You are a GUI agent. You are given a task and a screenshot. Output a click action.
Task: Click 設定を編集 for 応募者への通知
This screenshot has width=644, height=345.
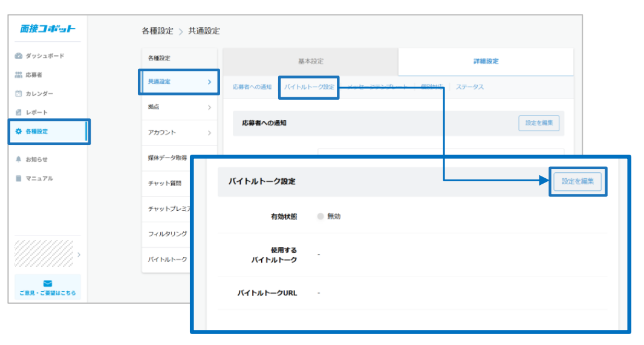pos(539,123)
